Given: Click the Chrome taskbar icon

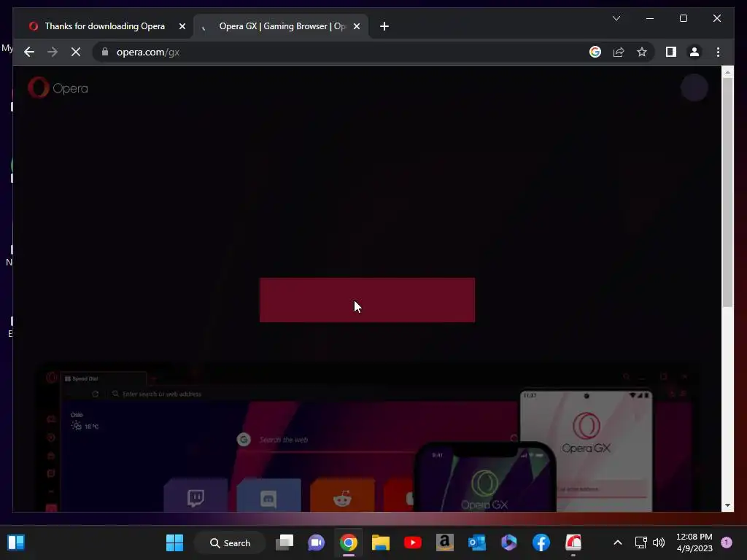Looking at the screenshot, I should point(349,542).
